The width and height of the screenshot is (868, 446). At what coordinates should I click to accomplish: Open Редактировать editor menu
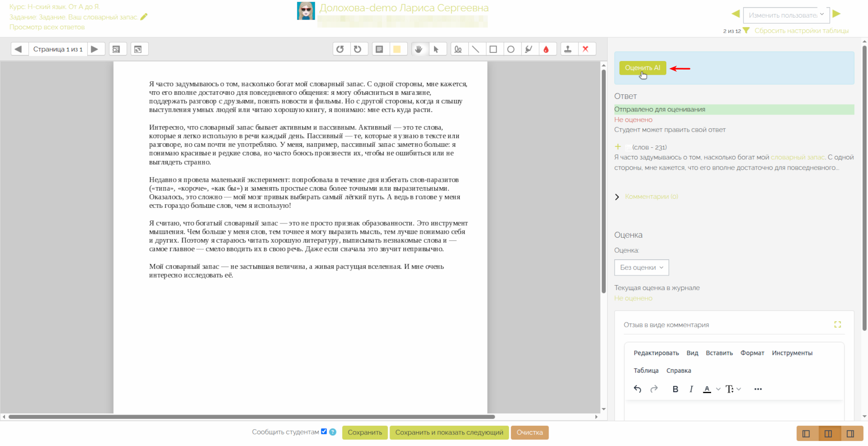[x=656, y=353]
